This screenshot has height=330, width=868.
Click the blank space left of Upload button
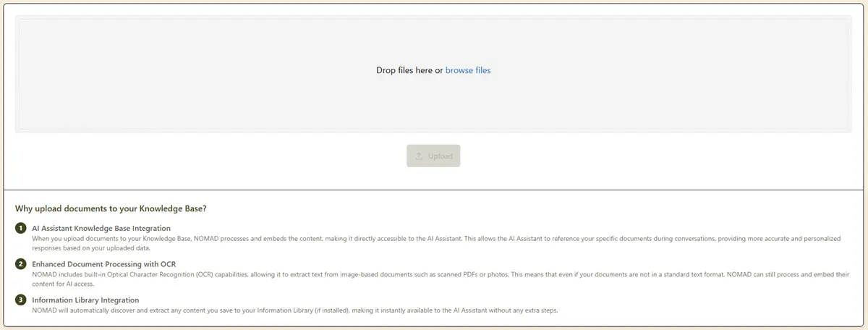pos(217,156)
